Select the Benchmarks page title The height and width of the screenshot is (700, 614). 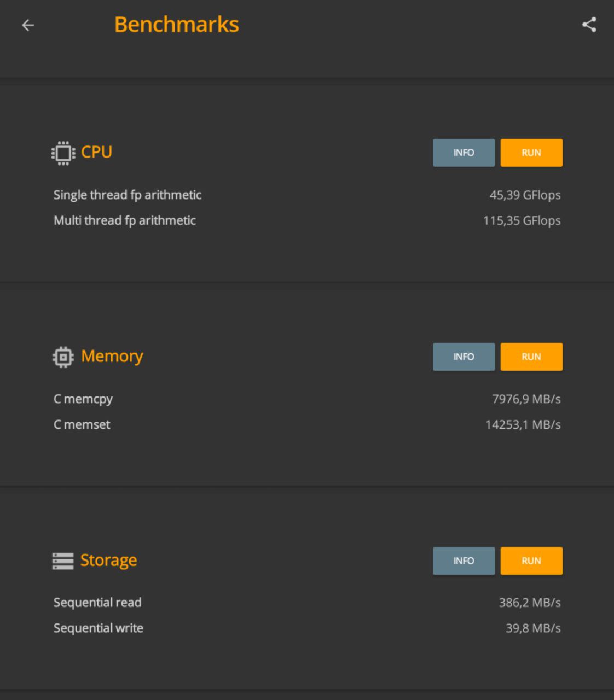[176, 25]
